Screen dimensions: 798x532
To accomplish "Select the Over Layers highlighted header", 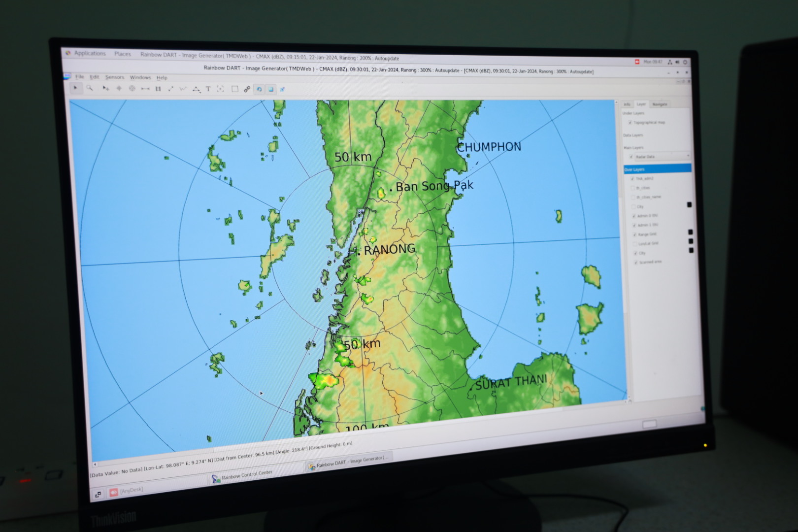I will click(657, 169).
